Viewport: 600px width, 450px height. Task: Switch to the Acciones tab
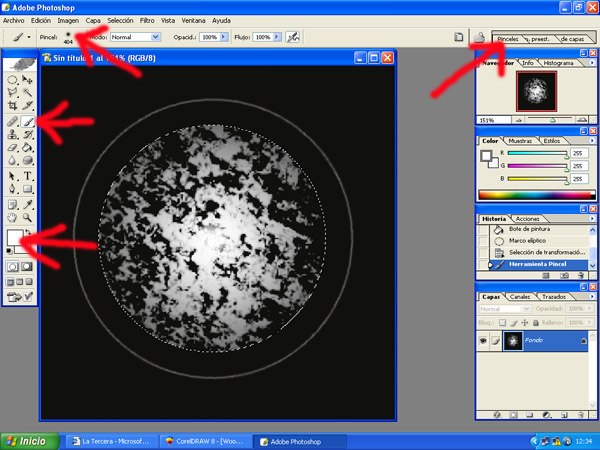click(527, 219)
